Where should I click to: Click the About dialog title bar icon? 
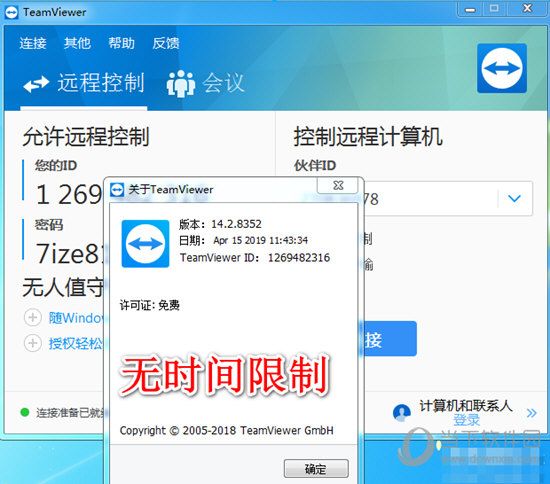(x=117, y=190)
